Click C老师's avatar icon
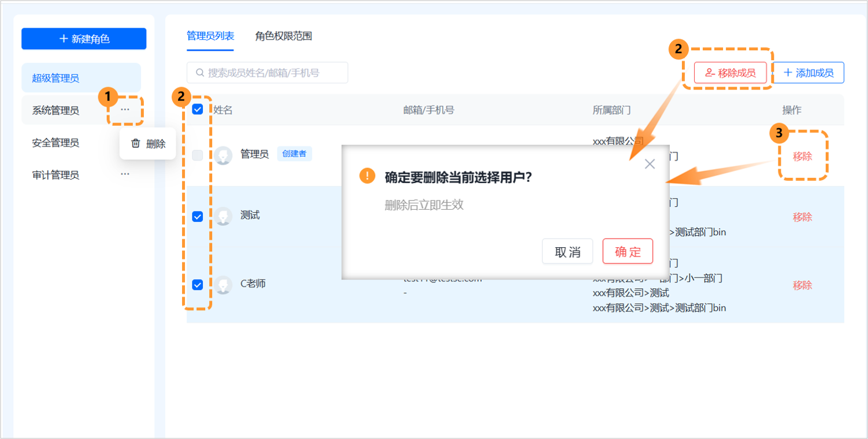868x439 pixels. point(223,284)
